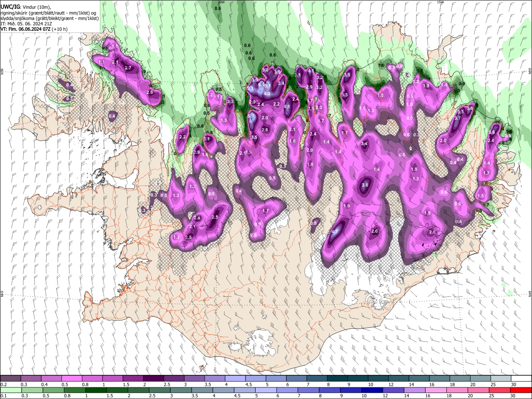
Task: Click the 'slydda/snjókoma' legend description line
Action: coord(49,18)
